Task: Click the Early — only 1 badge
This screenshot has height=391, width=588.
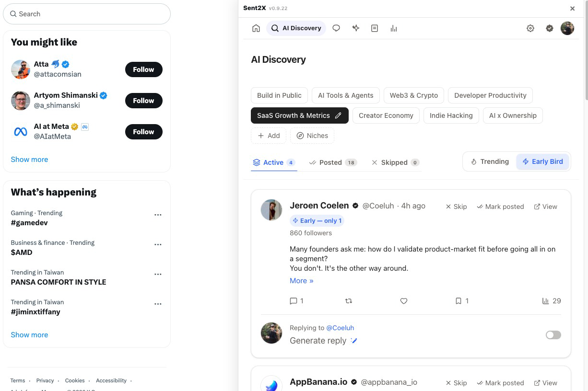Action: (x=317, y=221)
